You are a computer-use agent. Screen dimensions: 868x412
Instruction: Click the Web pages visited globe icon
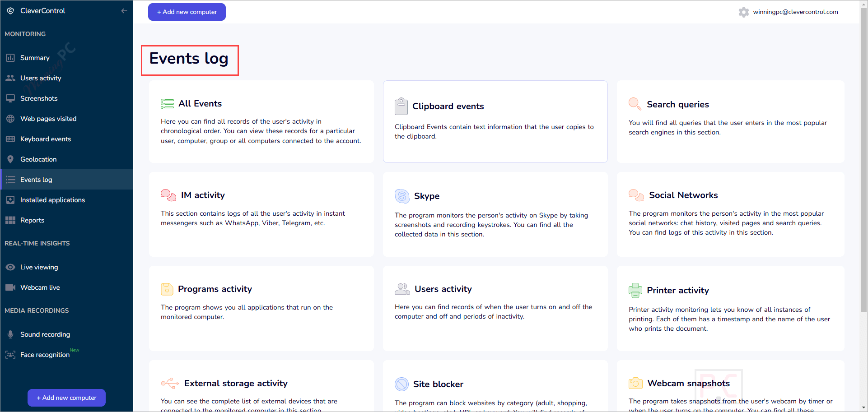(10, 119)
